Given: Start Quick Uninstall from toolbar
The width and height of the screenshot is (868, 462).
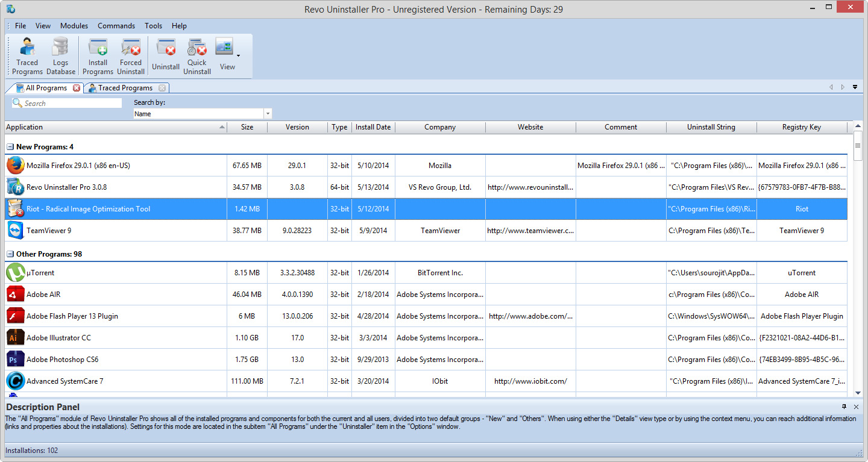Looking at the screenshot, I should pyautogui.click(x=197, y=56).
